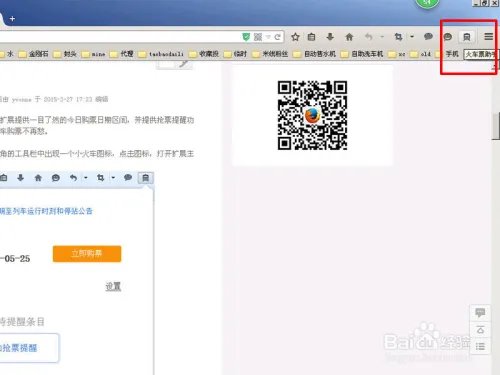Screen dimensions: 500x375
Task: Open the downloads arrow in browser toolbar
Action: pyautogui.click(x=330, y=37)
